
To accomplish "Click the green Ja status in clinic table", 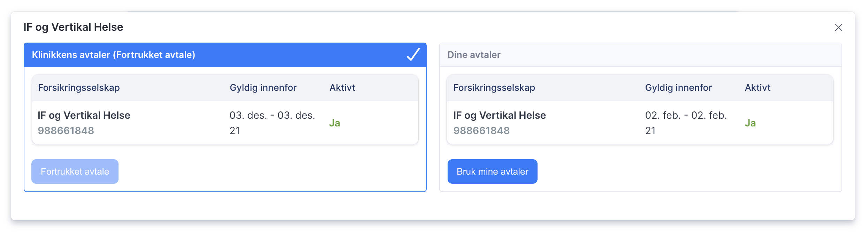I will pyautogui.click(x=335, y=123).
